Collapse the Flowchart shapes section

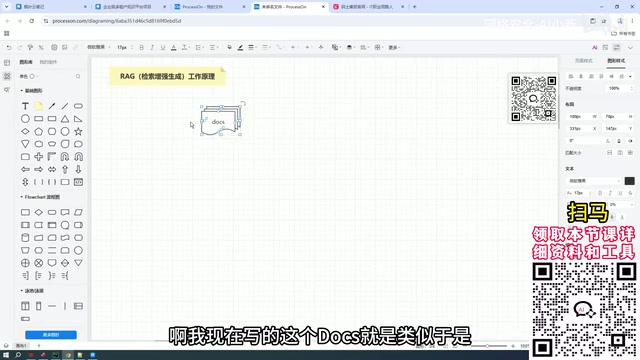point(22,197)
